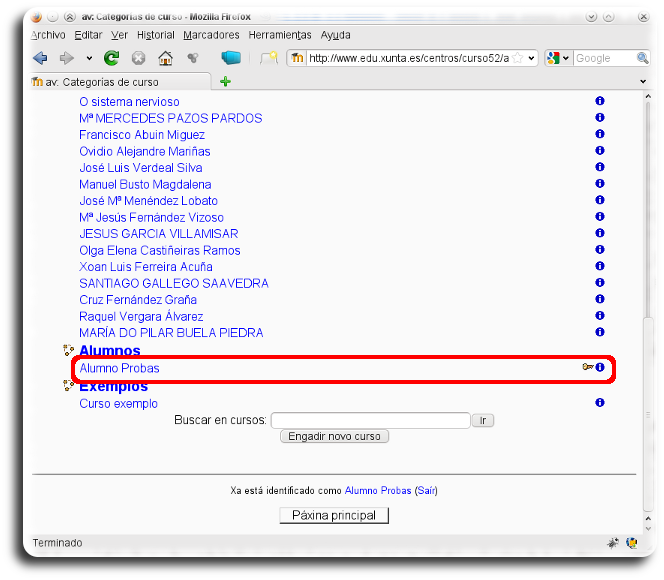Expand the URL bar history dropdown
The width and height of the screenshot is (664, 580).
click(531, 58)
